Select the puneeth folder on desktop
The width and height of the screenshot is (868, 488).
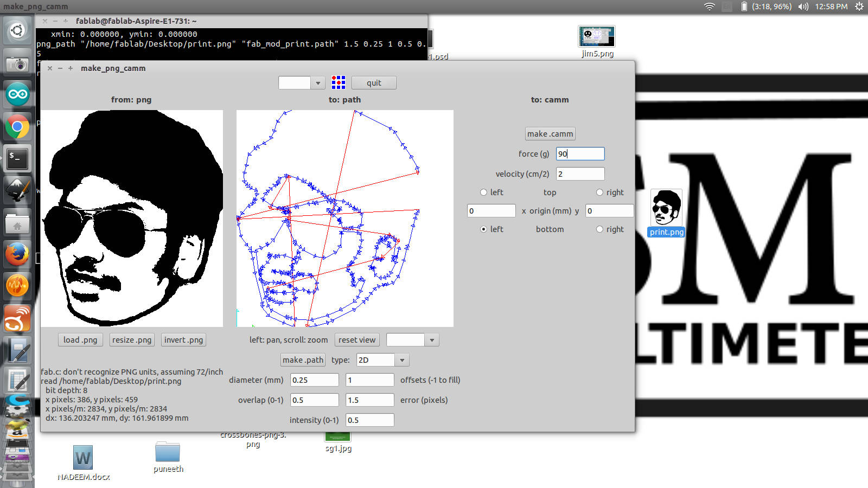(x=168, y=457)
